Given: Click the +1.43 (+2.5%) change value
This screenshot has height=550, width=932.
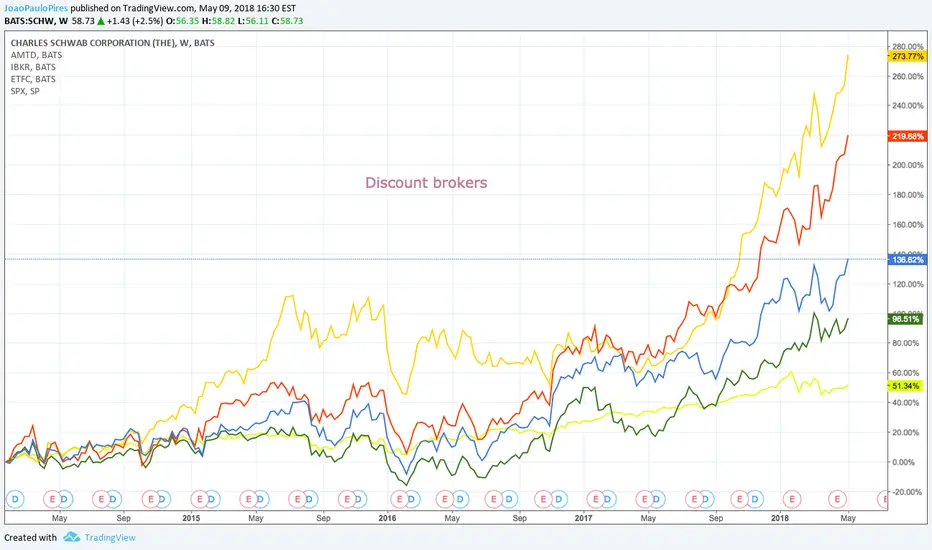Looking at the screenshot, I should coord(134,21).
